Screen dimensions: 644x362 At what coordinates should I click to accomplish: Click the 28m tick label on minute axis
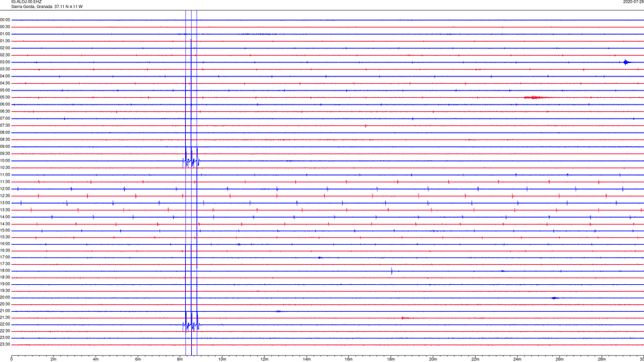[602, 359]
